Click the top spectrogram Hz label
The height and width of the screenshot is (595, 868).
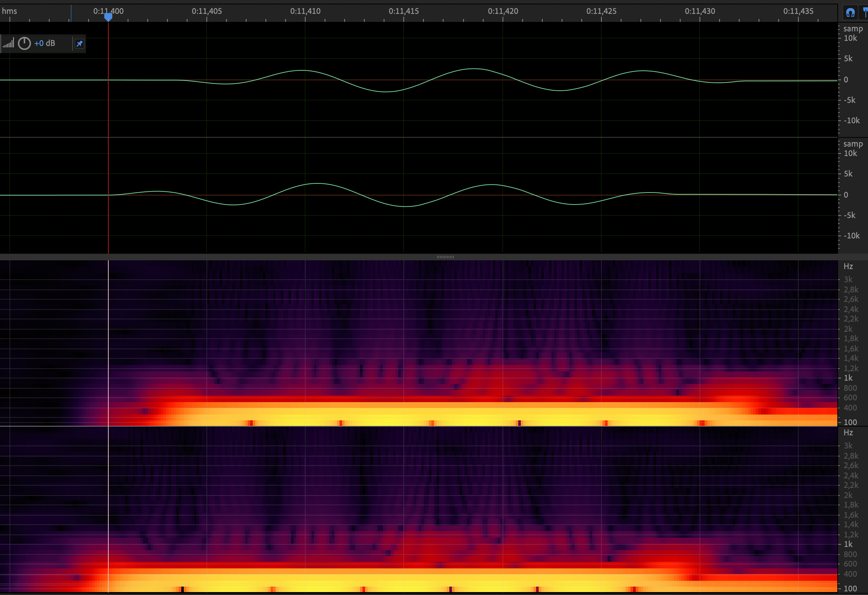click(848, 266)
